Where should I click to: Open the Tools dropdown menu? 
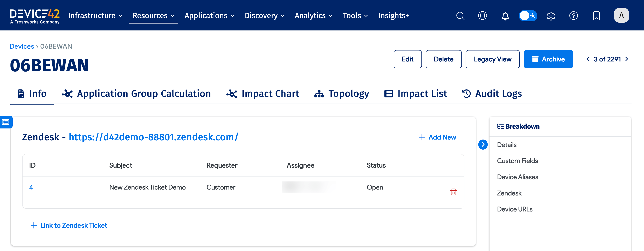point(355,16)
